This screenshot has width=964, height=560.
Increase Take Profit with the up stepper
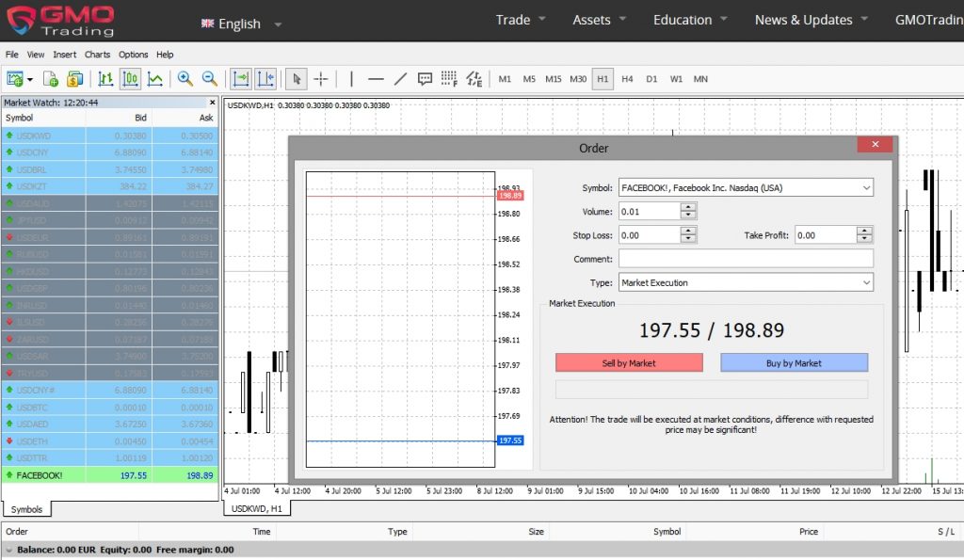click(864, 231)
